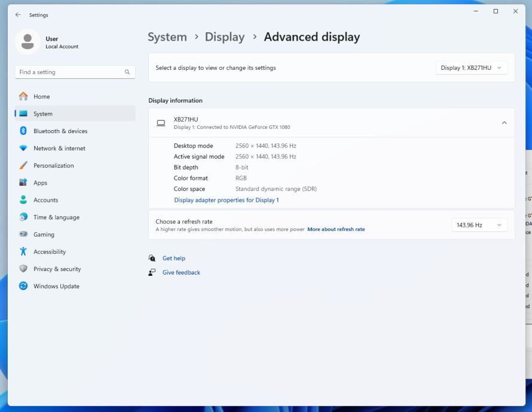This screenshot has height=412, width=532.
Task: Click the Windows Update sync icon
Action: [x=23, y=287]
